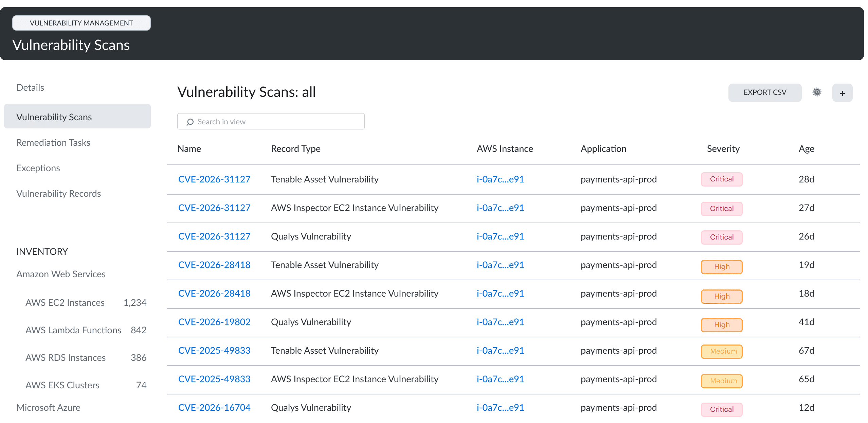Image resolution: width=868 pixels, height=423 pixels.
Task: Click payments-api-prod in the 18d row
Action: coord(618,293)
